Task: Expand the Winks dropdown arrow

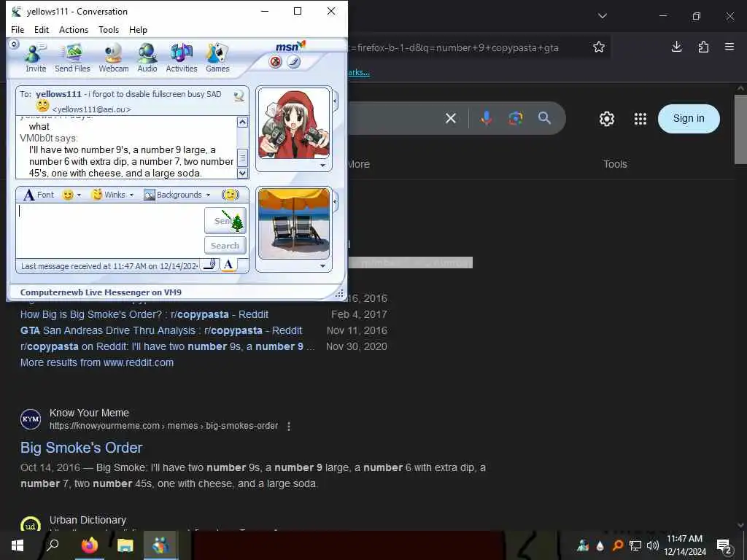Action: coord(131,195)
